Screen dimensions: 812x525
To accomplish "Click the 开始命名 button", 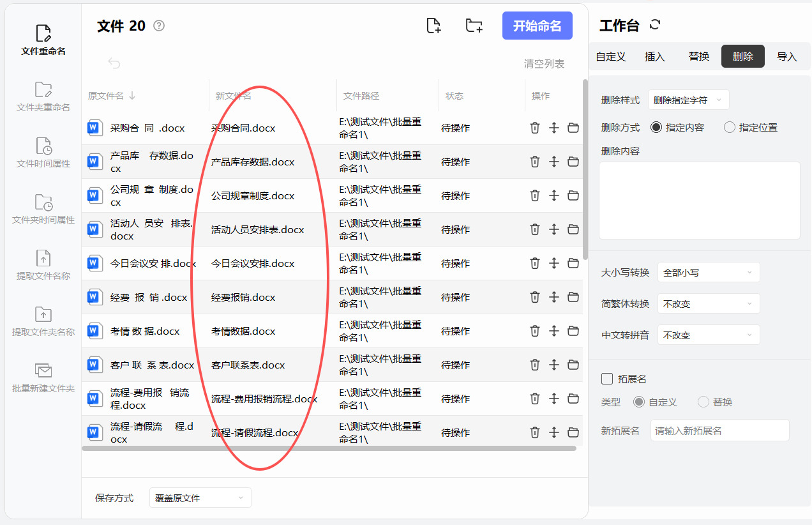I will 537,26.
